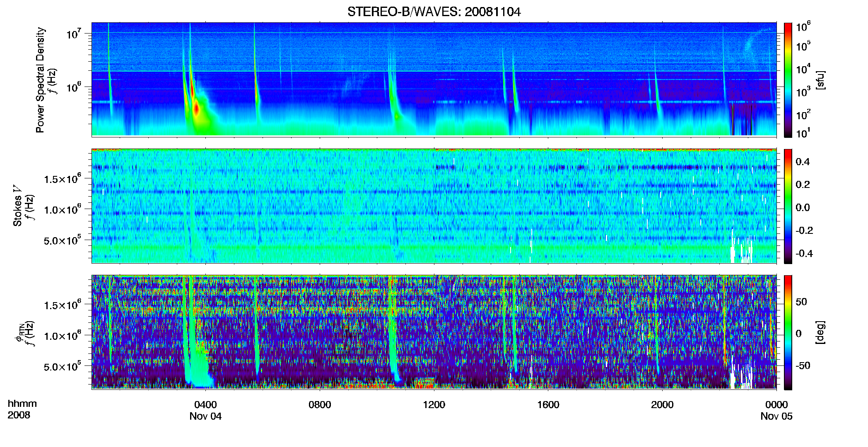Click the power spectral density spectrogram panel

coord(434,79)
